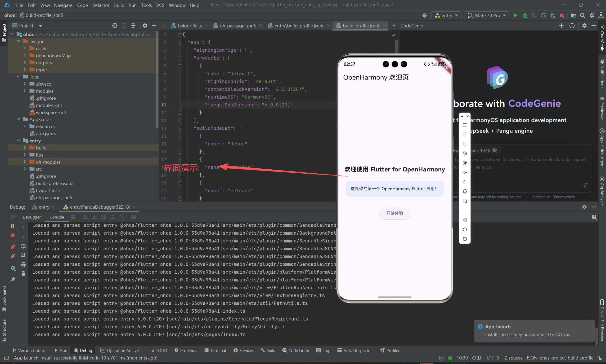
Task: Open the Mate 70 Pro device dropdown
Action: [487, 15]
